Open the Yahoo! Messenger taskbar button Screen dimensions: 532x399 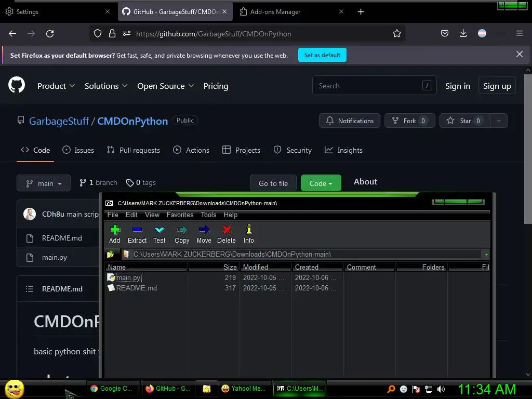(244, 389)
